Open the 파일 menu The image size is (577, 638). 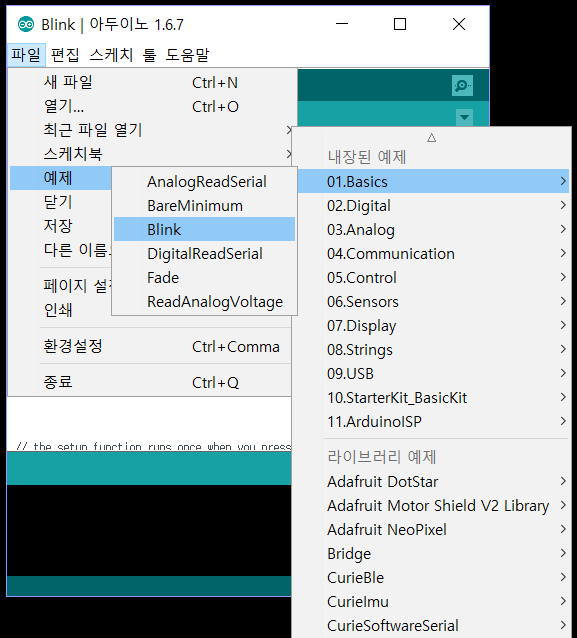coord(26,55)
